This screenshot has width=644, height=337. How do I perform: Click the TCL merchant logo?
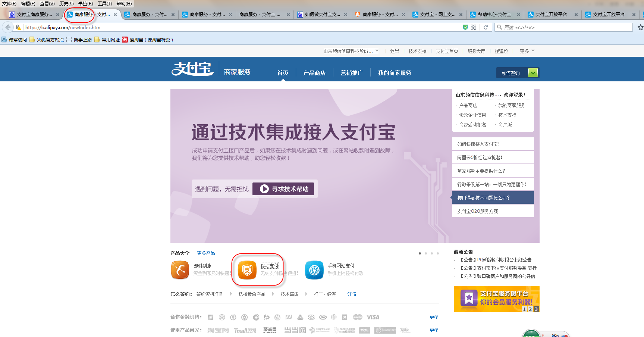[x=364, y=330]
